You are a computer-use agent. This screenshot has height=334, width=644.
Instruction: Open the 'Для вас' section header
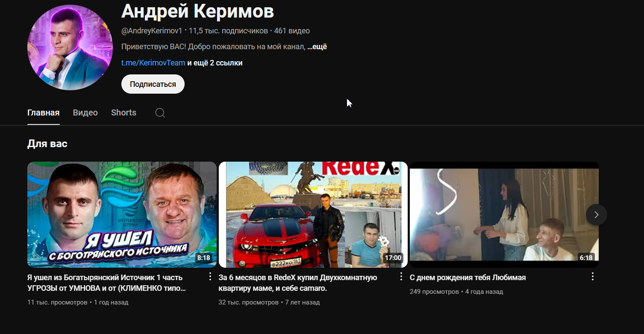(x=47, y=143)
